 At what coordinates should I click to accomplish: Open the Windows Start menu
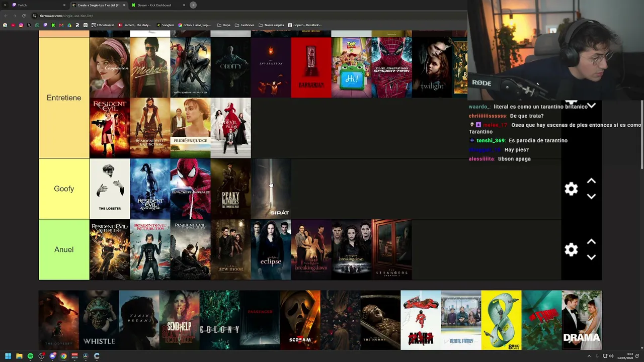click(8, 356)
